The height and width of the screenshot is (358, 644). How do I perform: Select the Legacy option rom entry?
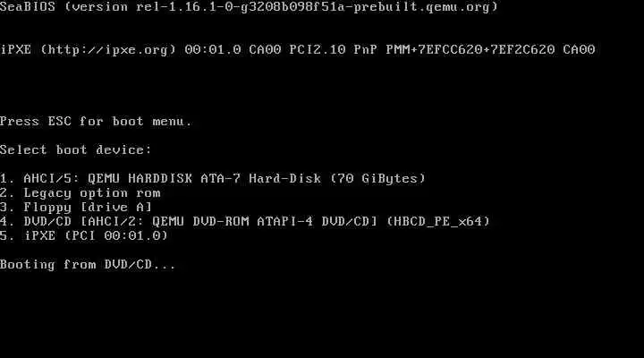pyautogui.click(x=80, y=192)
